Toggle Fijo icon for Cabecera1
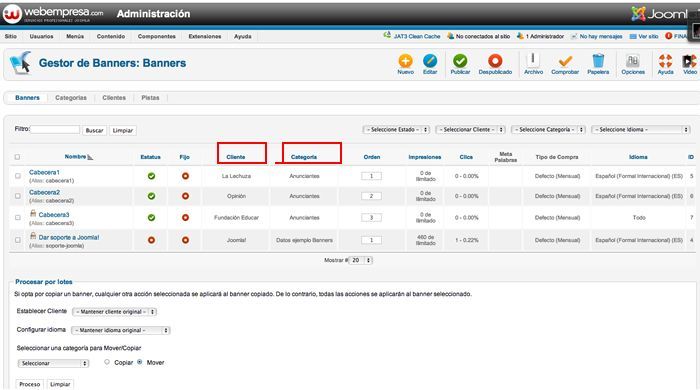 tap(185, 176)
